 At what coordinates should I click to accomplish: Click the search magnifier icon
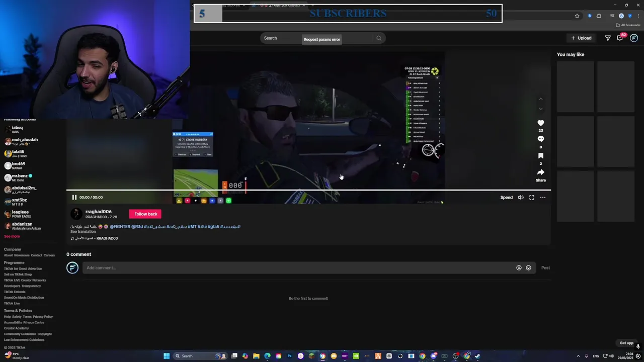379,38
